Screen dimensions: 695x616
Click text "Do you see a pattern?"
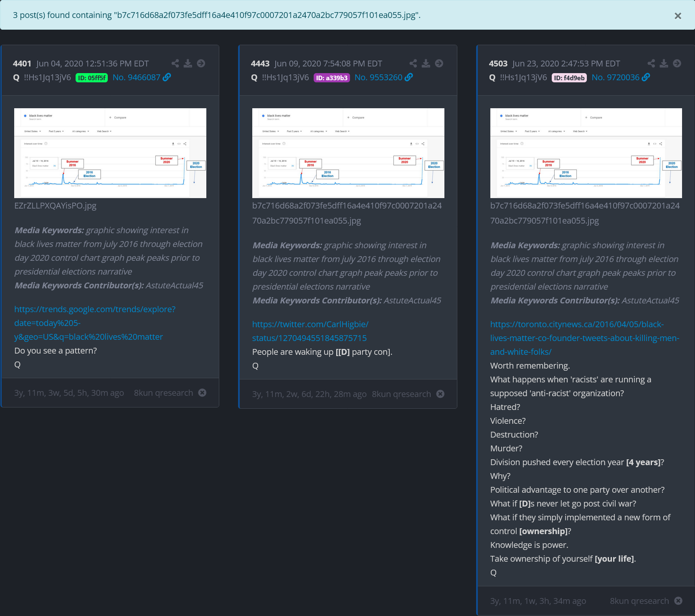(x=56, y=351)
